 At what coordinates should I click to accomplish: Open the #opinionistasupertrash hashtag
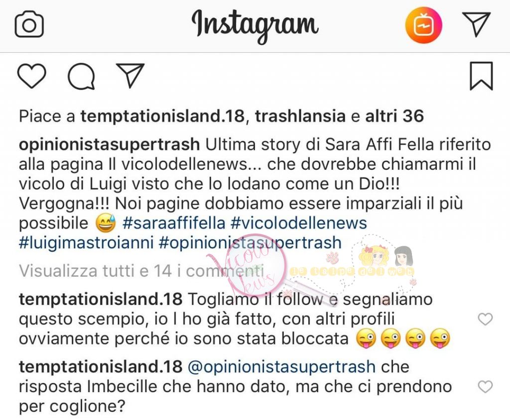250,243
